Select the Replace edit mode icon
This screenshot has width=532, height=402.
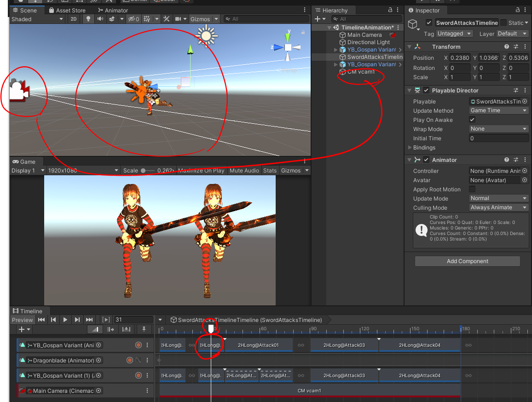point(126,329)
